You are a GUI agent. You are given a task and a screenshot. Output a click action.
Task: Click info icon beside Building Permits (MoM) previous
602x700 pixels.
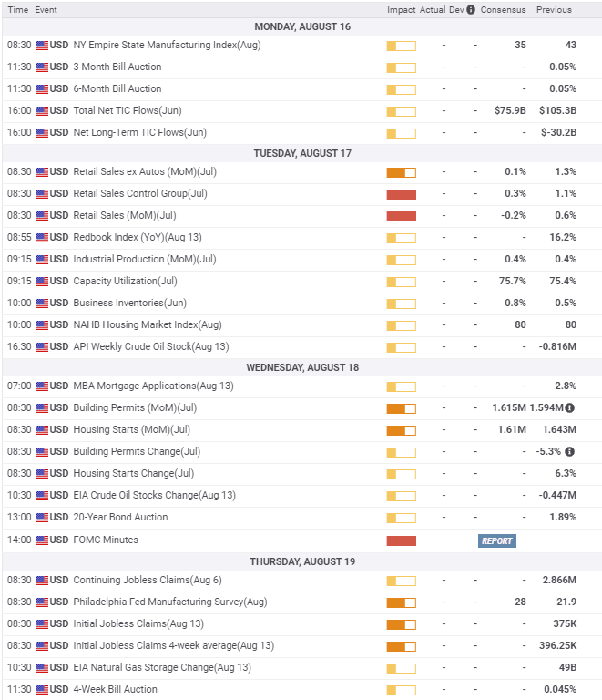click(x=569, y=407)
